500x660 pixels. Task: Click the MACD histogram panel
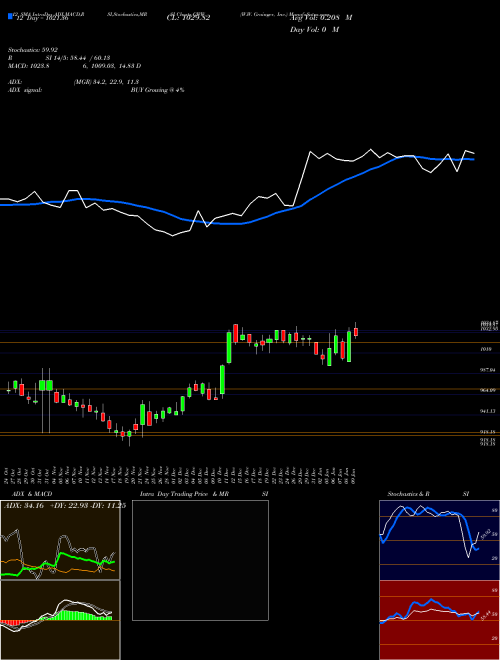[60, 620]
